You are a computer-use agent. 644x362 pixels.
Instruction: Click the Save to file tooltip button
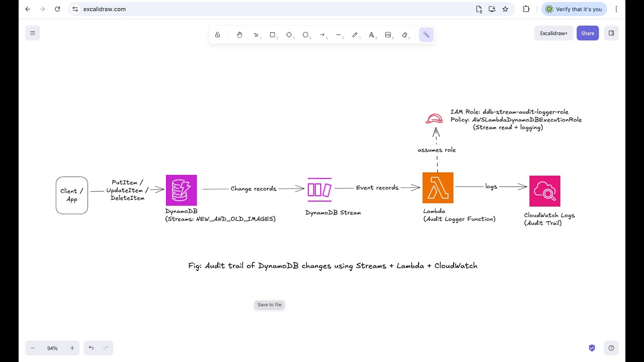pos(270,305)
